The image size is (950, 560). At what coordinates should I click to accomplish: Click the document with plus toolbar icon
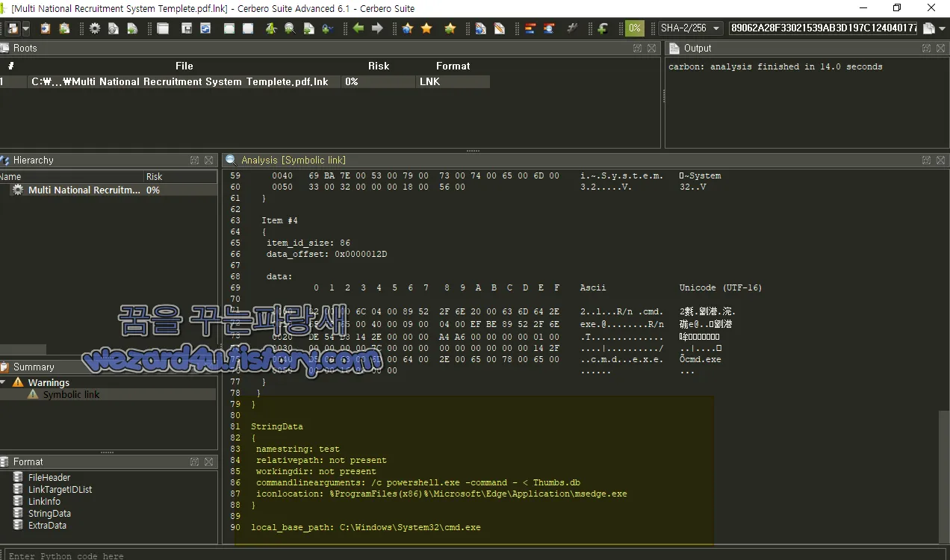pyautogui.click(x=308, y=28)
